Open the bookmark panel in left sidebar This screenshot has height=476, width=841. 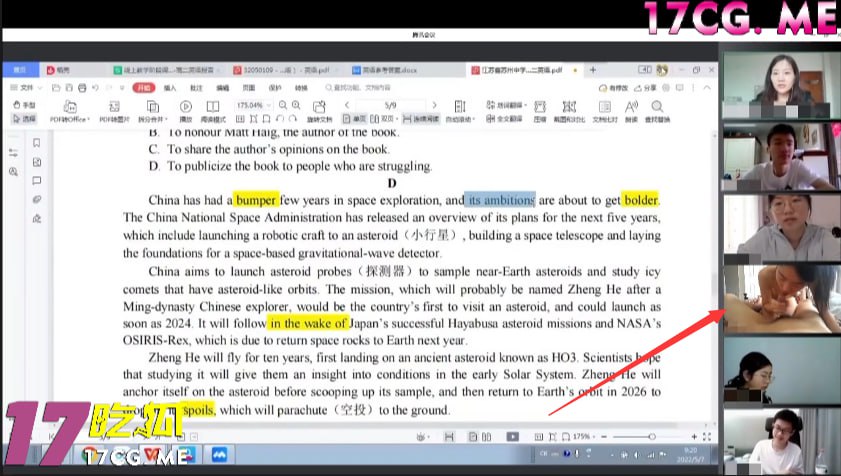point(37,143)
